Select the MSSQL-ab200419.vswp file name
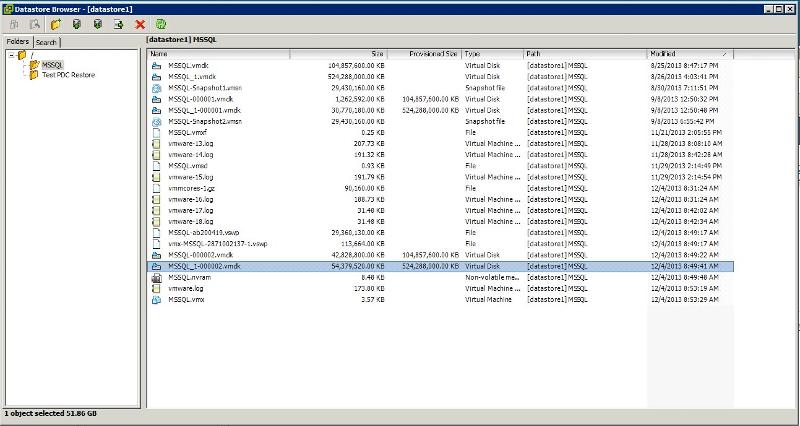800x426 pixels. point(204,233)
